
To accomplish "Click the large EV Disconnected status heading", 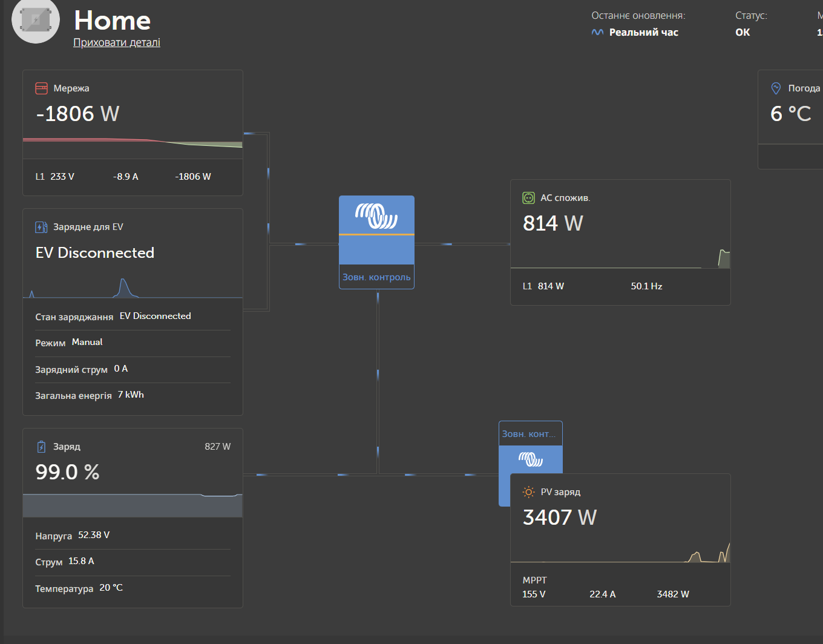I will coord(95,253).
